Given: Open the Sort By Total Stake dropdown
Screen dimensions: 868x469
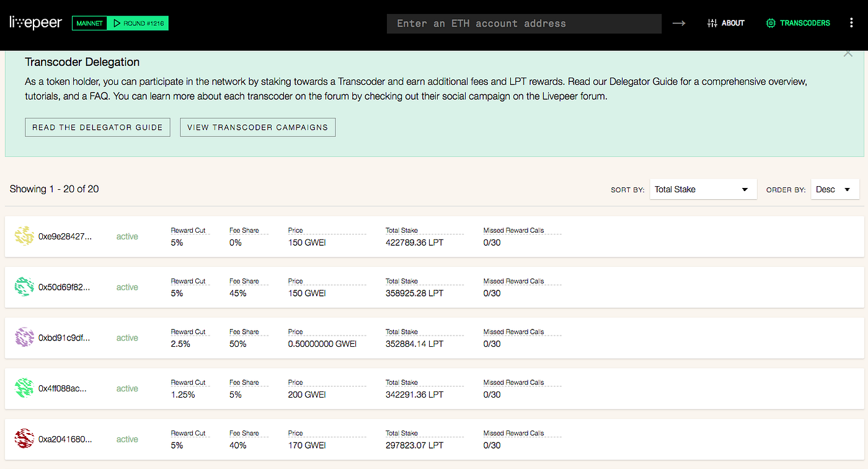Looking at the screenshot, I should [703, 189].
